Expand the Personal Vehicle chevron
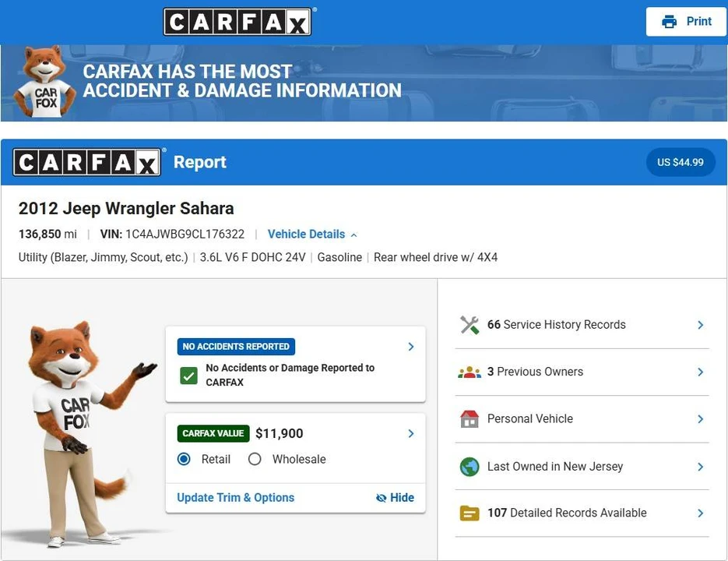Screen dimensions: 728x561 pyautogui.click(x=701, y=418)
